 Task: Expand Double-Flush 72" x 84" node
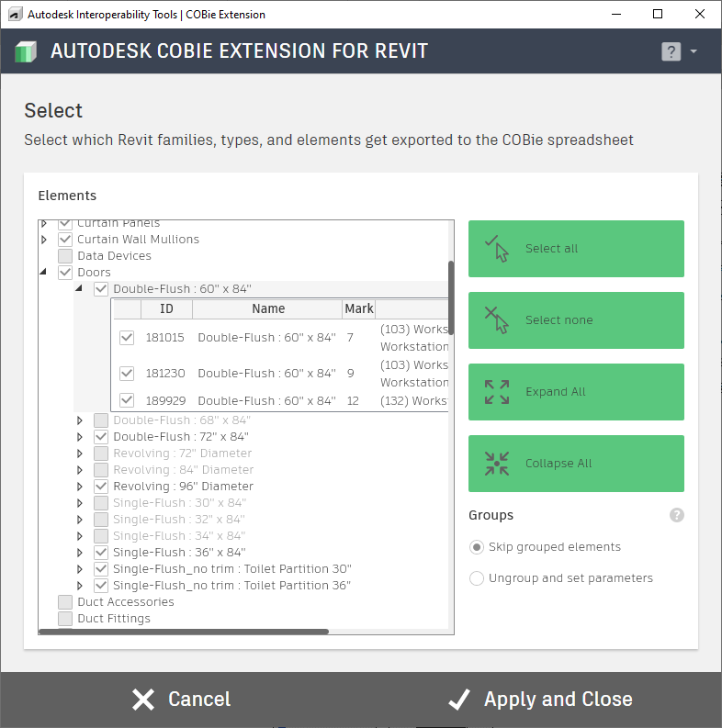80,437
